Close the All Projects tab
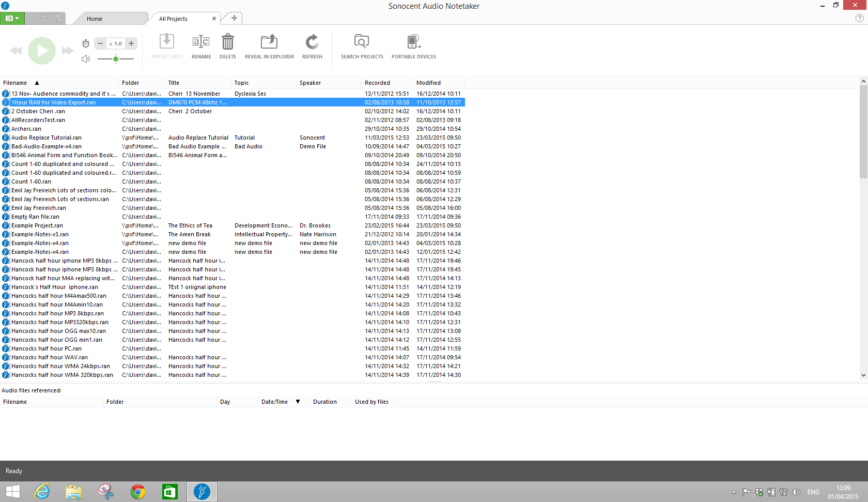This screenshot has height=502, width=868. [x=214, y=19]
